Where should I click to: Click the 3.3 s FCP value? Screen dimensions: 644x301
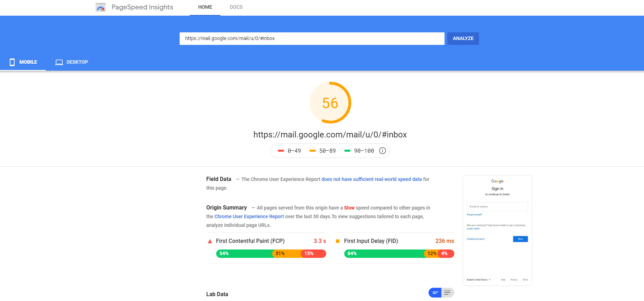click(x=320, y=241)
